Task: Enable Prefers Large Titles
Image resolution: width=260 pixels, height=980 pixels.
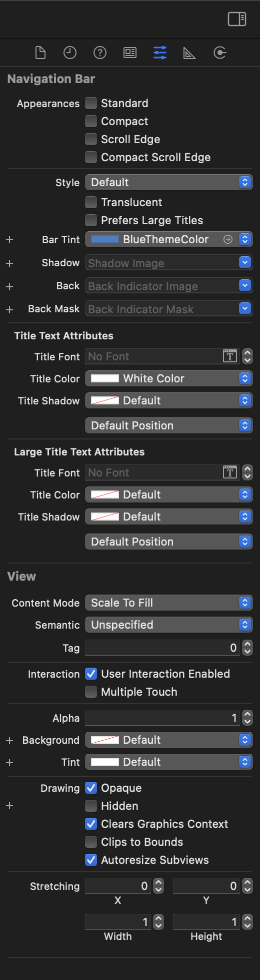Action: point(91,220)
